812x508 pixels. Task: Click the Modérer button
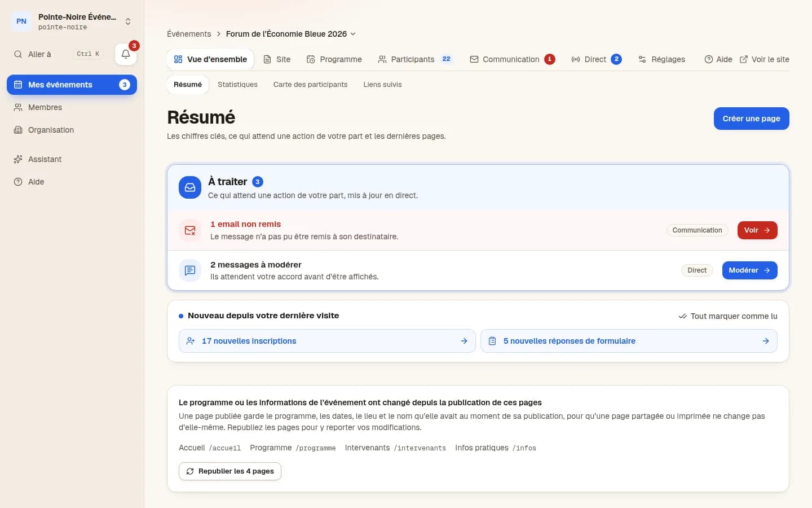click(x=750, y=270)
